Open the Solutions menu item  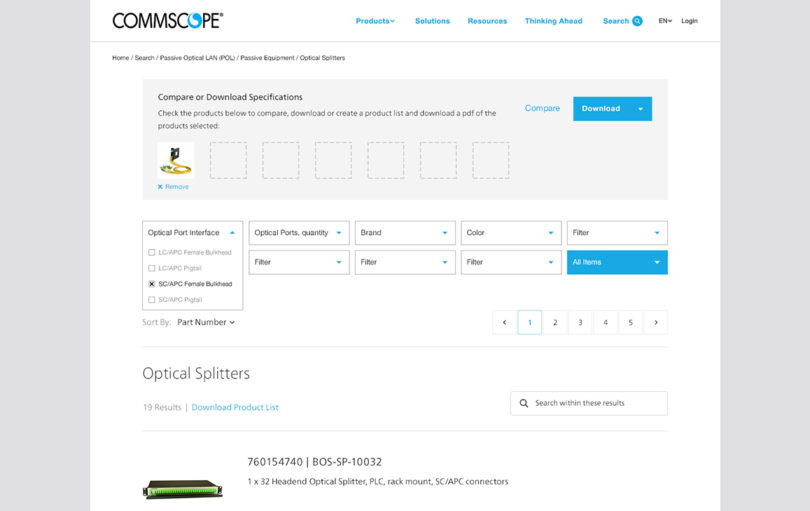432,21
